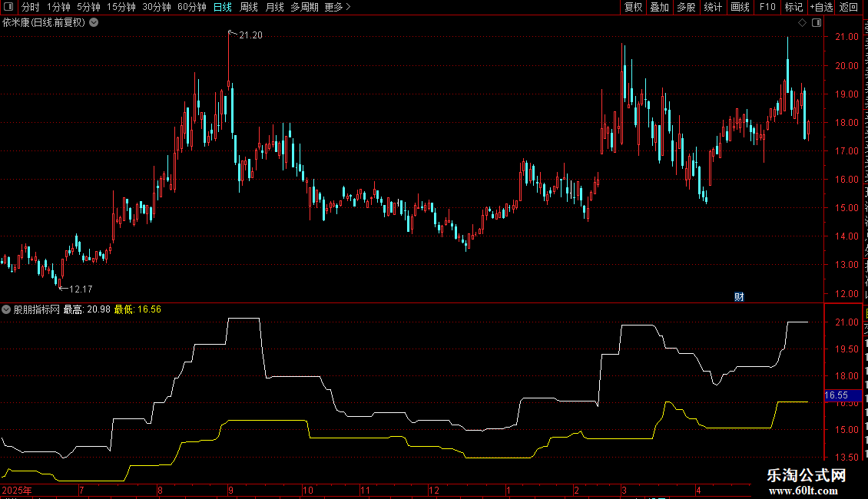Click the 返回 back button
This screenshot has width=868, height=499.
click(x=849, y=7)
